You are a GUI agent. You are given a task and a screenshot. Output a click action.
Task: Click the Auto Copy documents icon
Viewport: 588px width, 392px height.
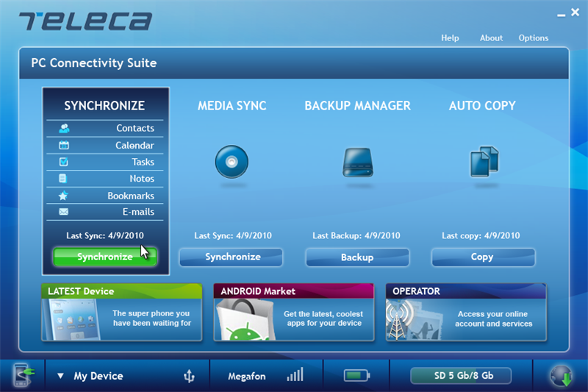(x=484, y=162)
